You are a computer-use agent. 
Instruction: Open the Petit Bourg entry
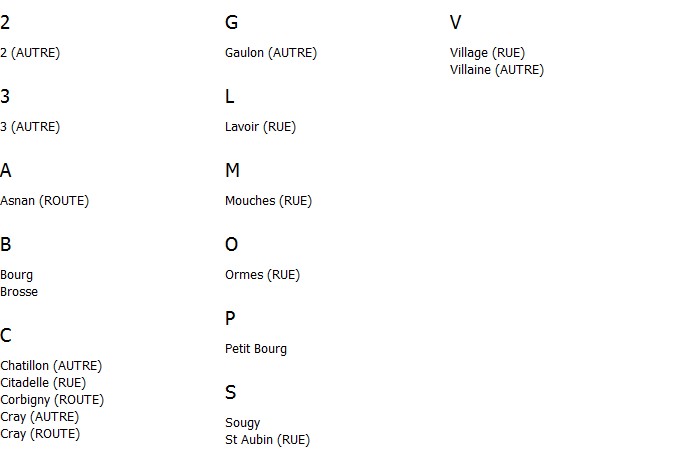[256, 349]
